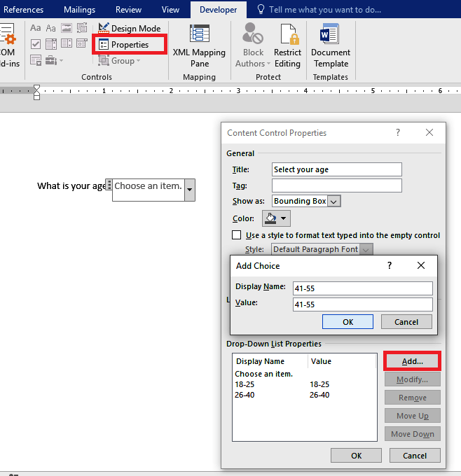Open Document Template settings
The image size is (461, 476).
click(x=331, y=45)
